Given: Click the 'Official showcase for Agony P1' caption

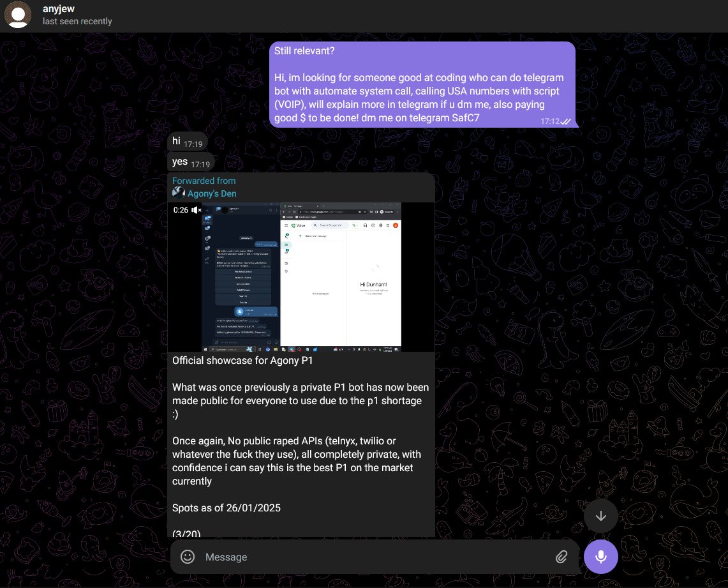Looking at the screenshot, I should (x=242, y=361).
